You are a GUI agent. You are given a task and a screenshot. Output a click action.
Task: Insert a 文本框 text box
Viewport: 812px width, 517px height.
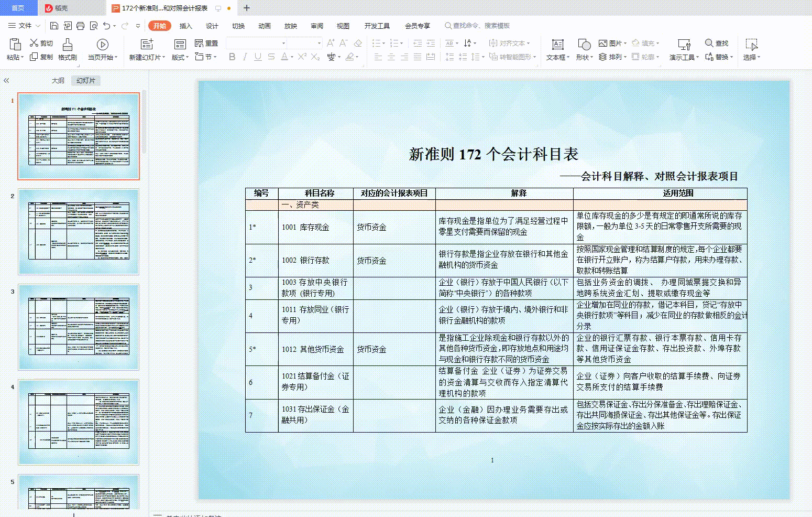pyautogui.click(x=557, y=48)
